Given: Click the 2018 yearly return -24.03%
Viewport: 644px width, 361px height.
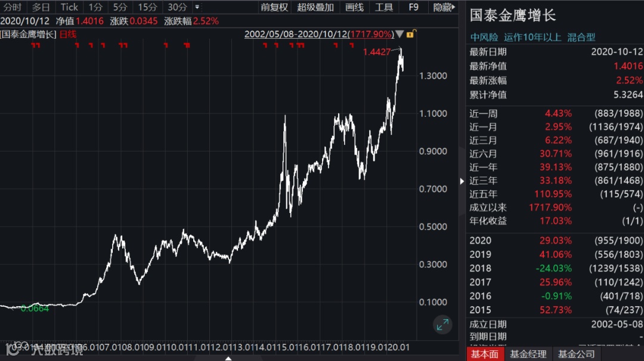Looking at the screenshot, I should (x=553, y=269).
